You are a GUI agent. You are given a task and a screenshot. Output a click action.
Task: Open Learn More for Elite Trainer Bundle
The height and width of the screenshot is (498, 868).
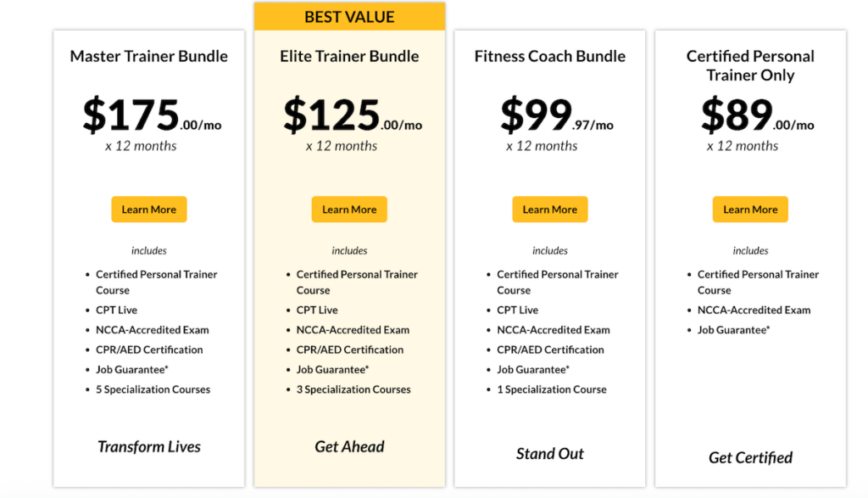(349, 210)
